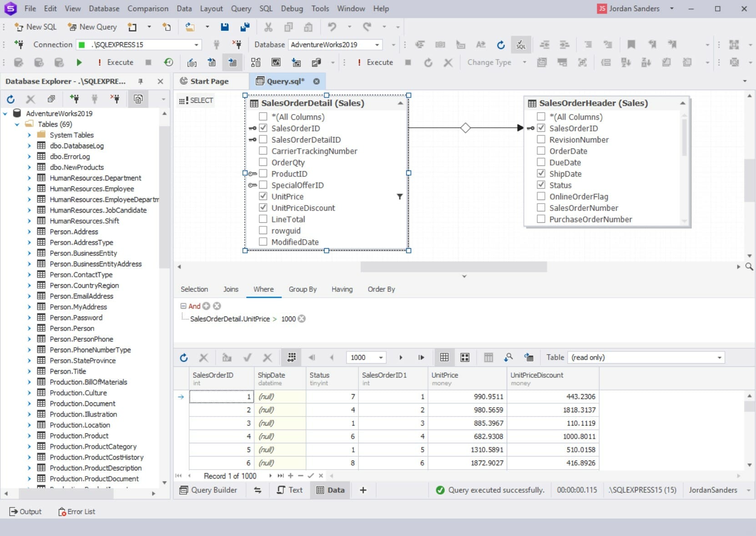Click the New Query button
756x536 pixels.
pyautogui.click(x=92, y=27)
